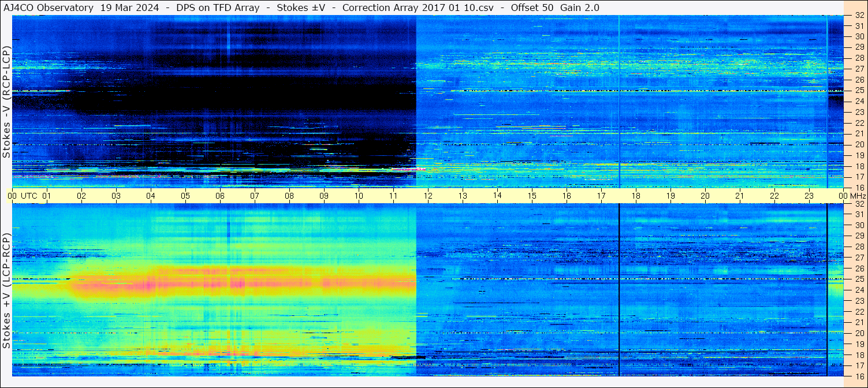Select the 23 hour mark on time axis

[x=809, y=196]
